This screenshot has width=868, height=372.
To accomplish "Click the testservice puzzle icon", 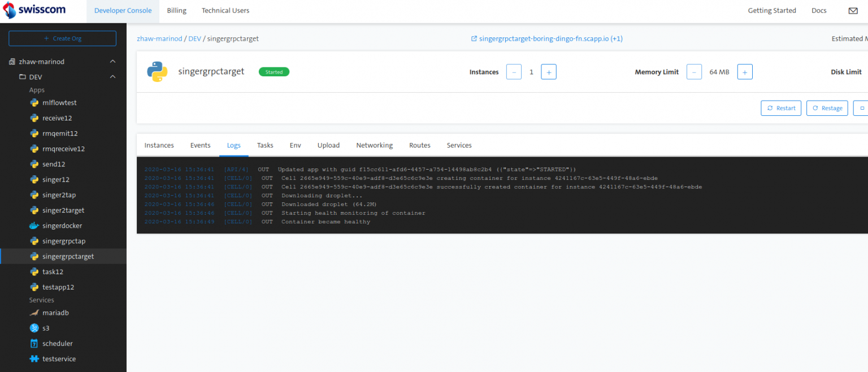I will [35, 358].
